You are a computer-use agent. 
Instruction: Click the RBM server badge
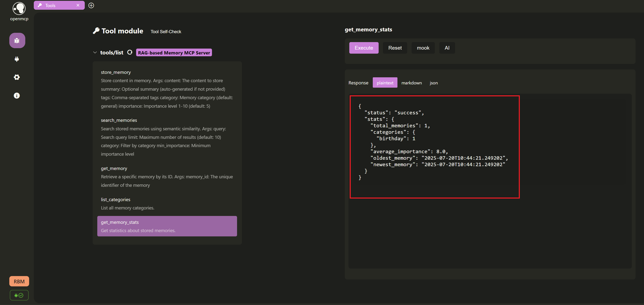click(x=19, y=282)
